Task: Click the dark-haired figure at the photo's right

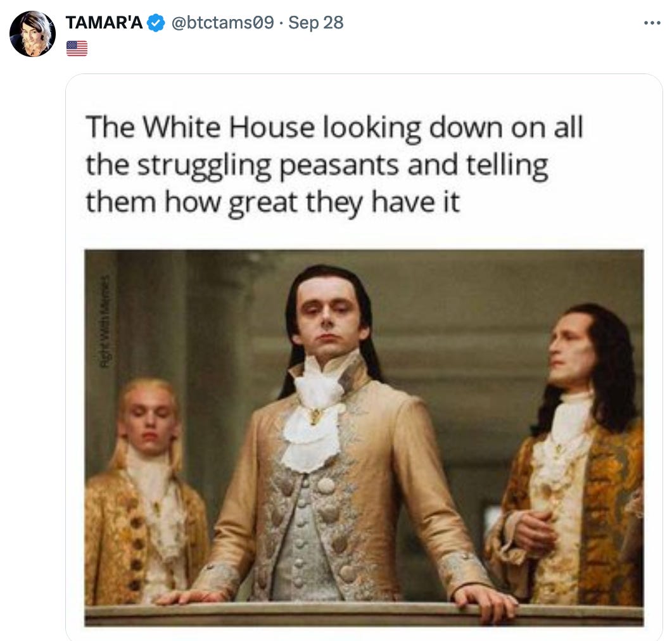Action: click(574, 454)
